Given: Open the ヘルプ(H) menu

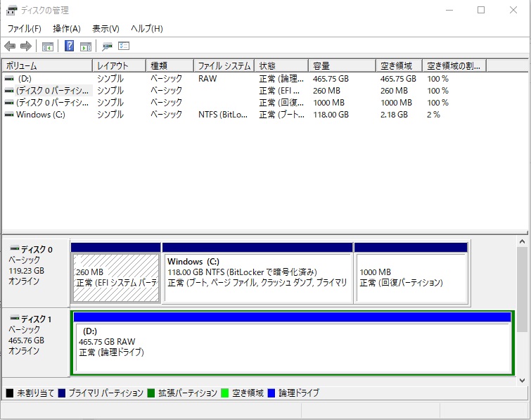Looking at the screenshot, I should tap(146, 29).
